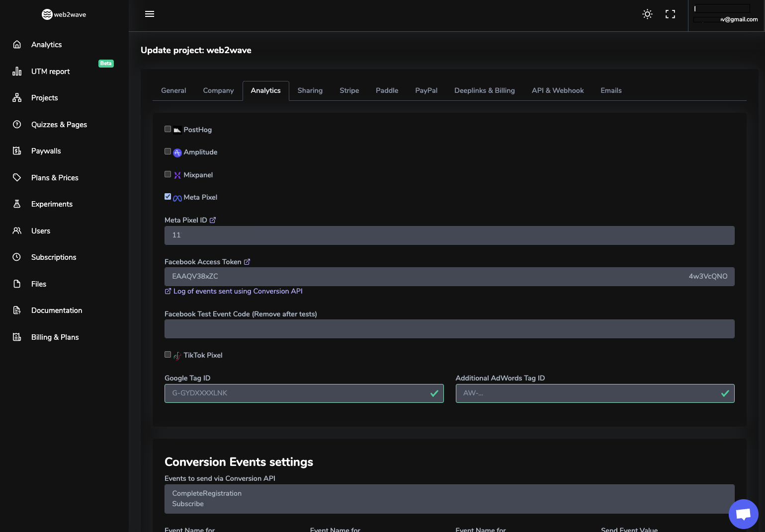Switch to the Paddle tab
The image size is (765, 532).
click(x=387, y=90)
